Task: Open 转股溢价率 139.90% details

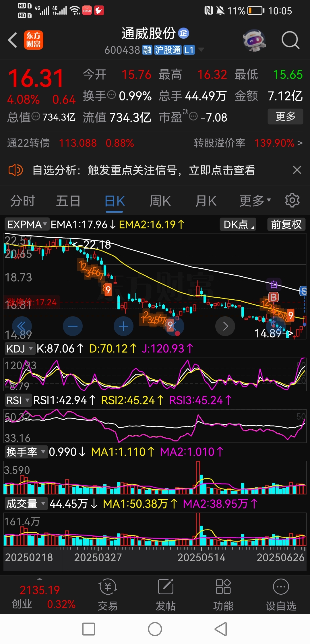Action: click(x=248, y=143)
